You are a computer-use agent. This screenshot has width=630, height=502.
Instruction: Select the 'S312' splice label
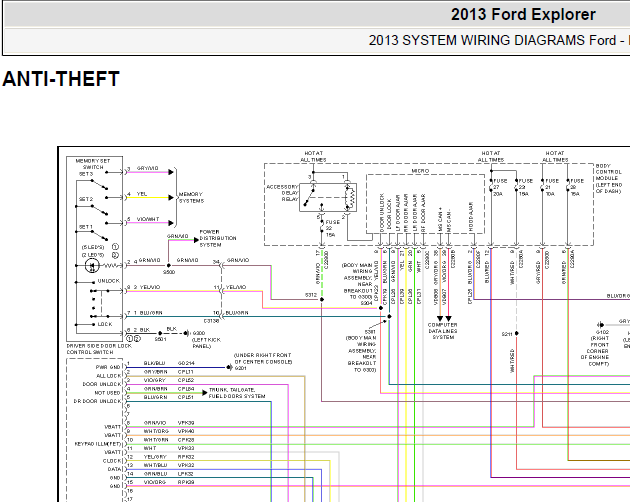click(x=311, y=295)
